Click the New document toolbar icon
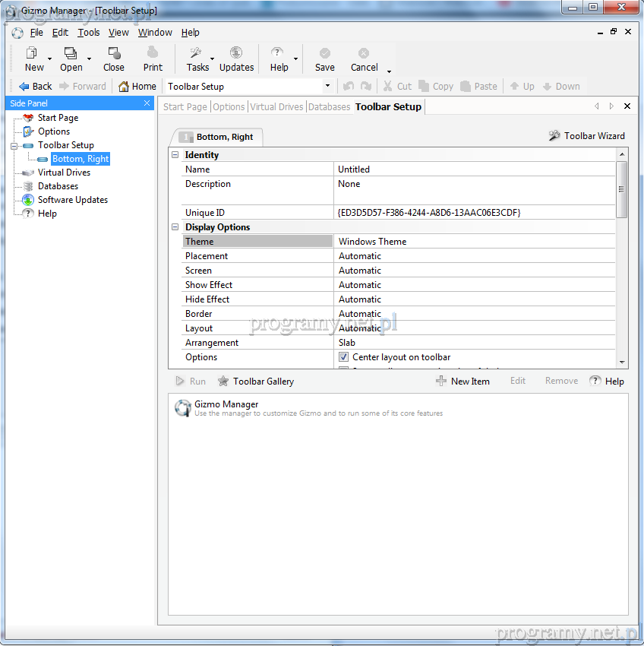Screen dimensions: 644x646 coord(33,53)
